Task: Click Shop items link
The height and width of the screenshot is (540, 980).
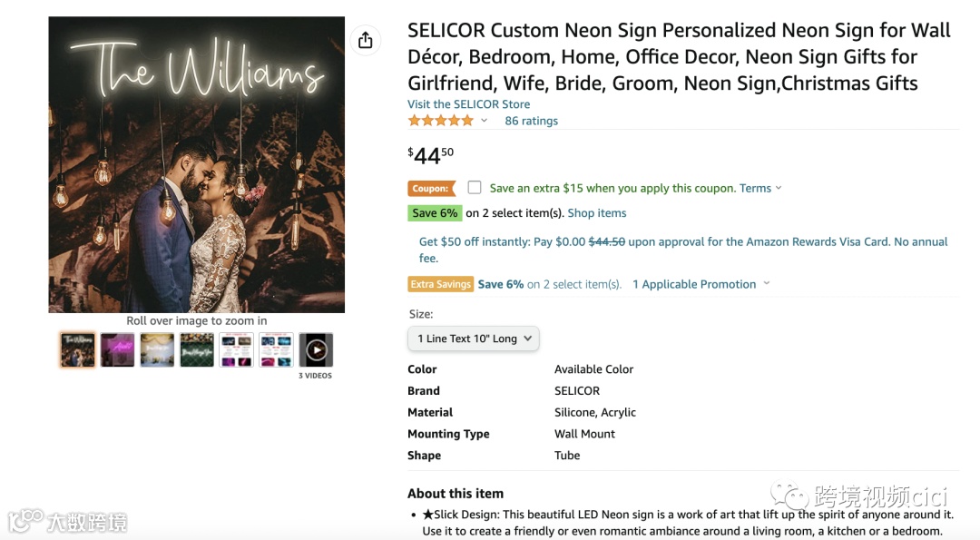Action: [x=596, y=213]
